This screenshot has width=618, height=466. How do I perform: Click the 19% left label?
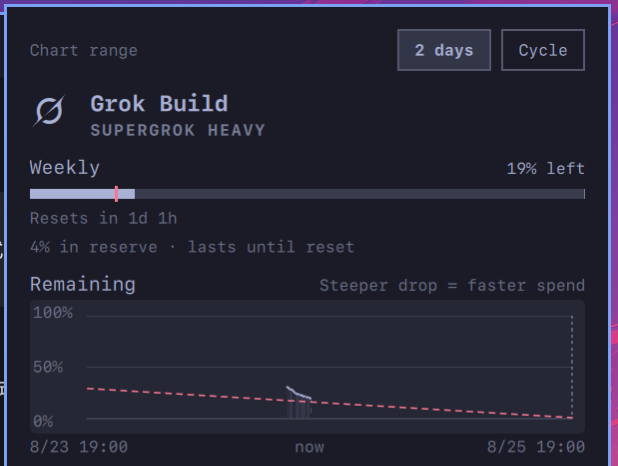click(x=545, y=169)
